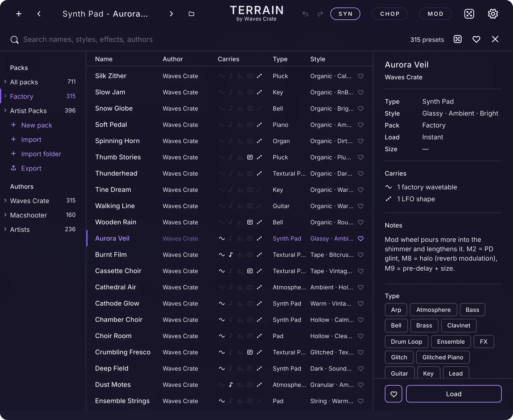Toggle heart on Dust Motes row

361,385
